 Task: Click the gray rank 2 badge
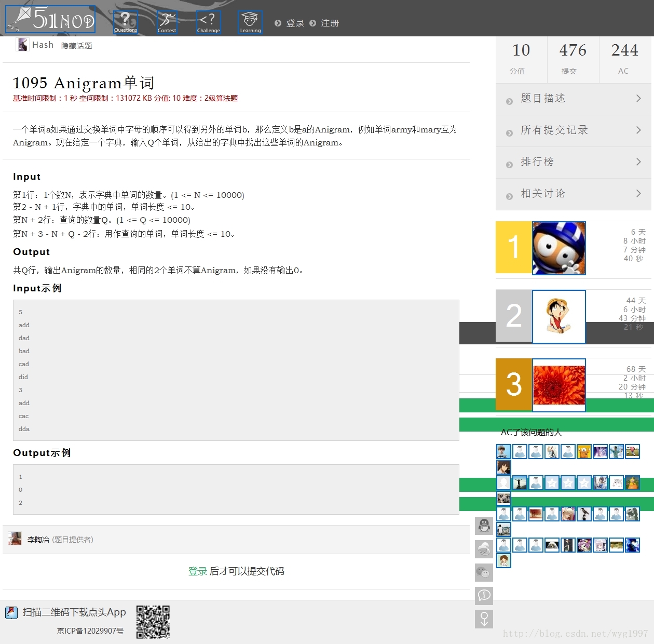(x=514, y=316)
